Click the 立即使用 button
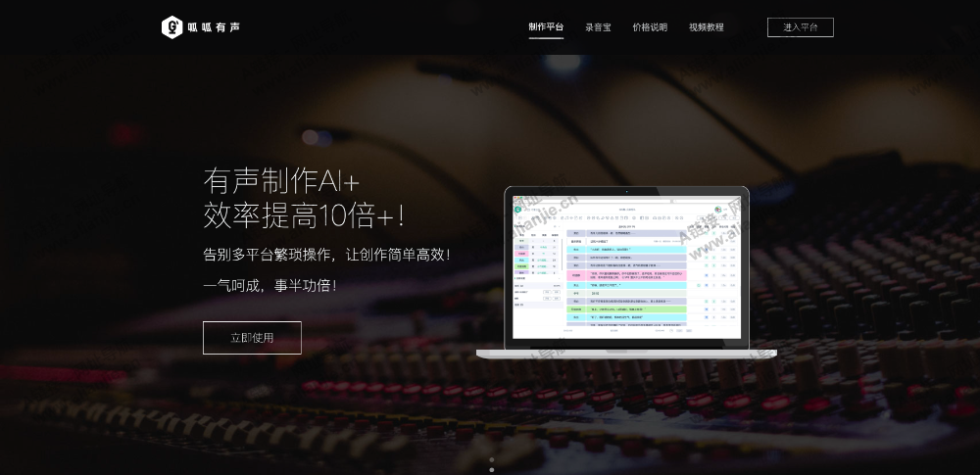This screenshot has width=980, height=475. (252, 338)
